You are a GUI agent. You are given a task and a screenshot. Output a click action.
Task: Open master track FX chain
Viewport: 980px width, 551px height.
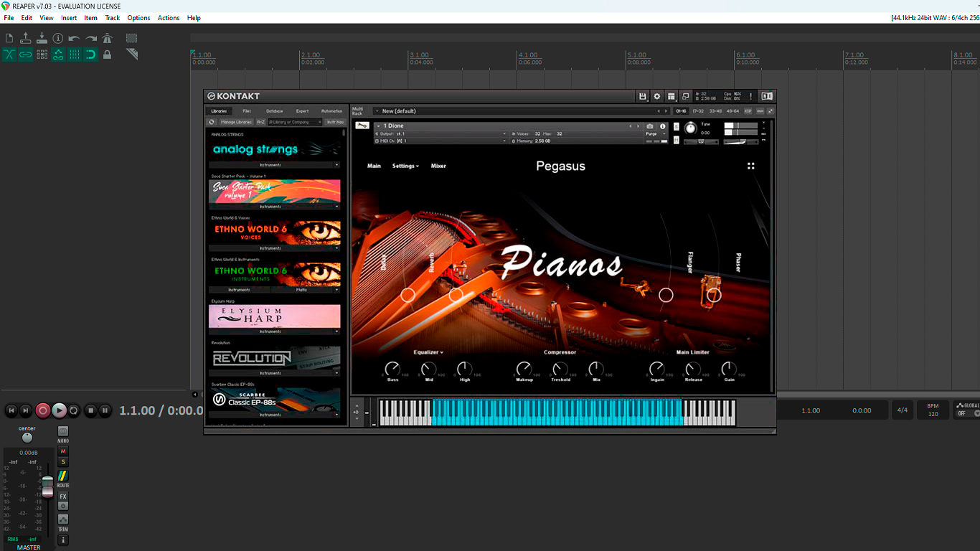coord(63,496)
